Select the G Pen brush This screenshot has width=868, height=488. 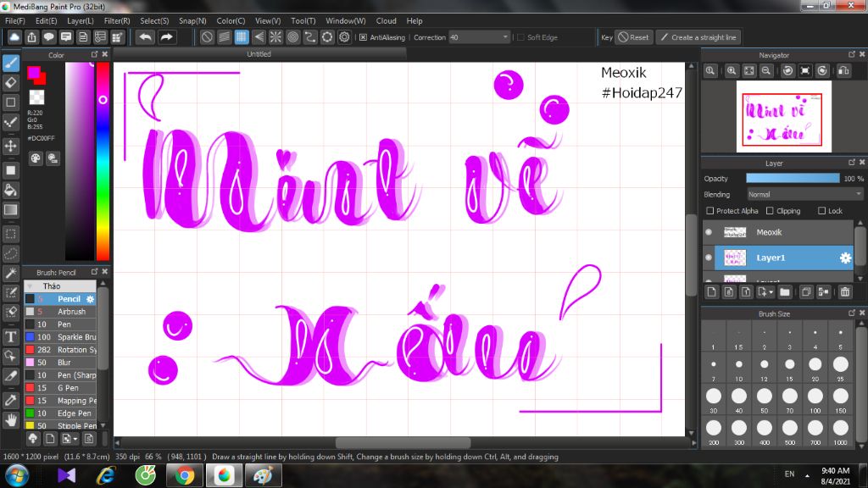61,388
